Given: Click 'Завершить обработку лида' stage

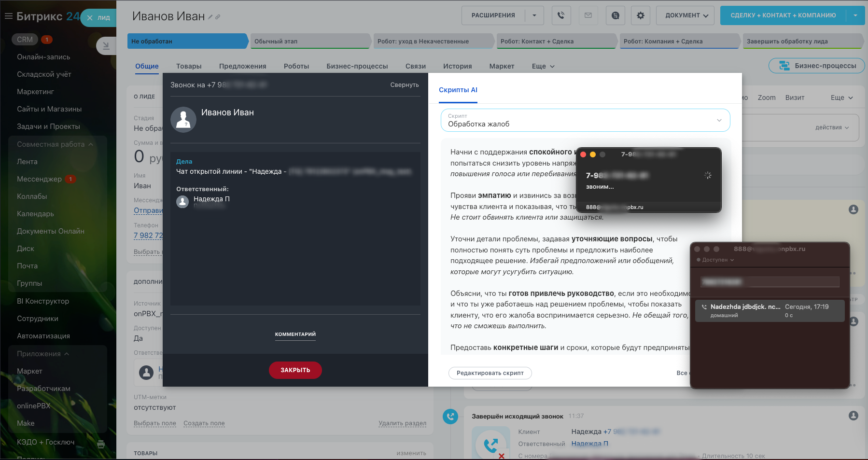Looking at the screenshot, I should pyautogui.click(x=803, y=41).
